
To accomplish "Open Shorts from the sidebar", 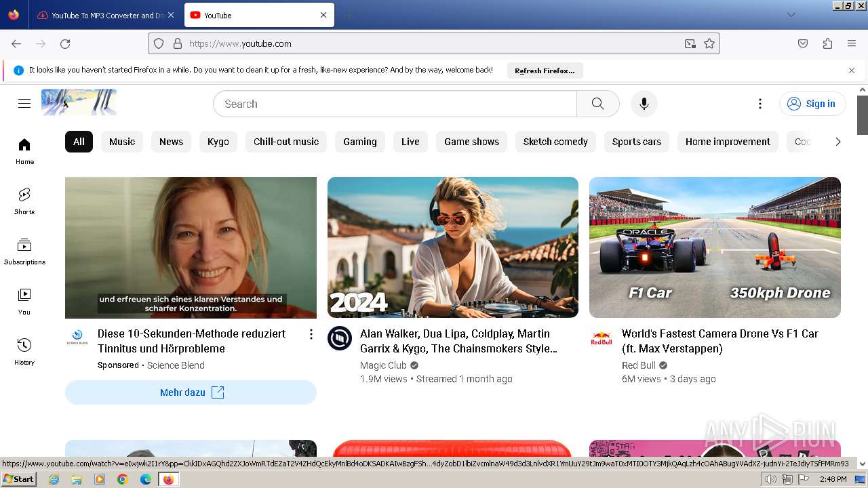I will [24, 201].
